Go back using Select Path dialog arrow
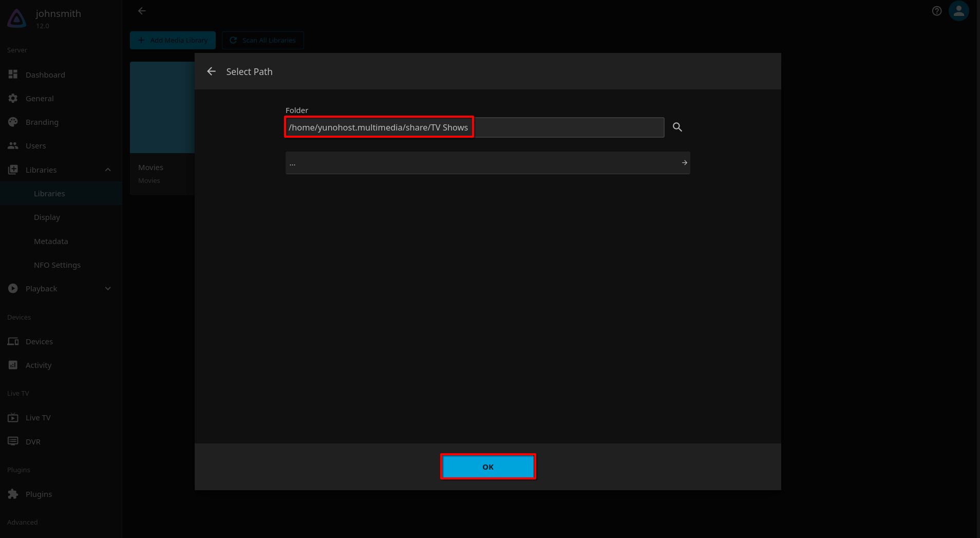The height and width of the screenshot is (538, 980). (211, 71)
